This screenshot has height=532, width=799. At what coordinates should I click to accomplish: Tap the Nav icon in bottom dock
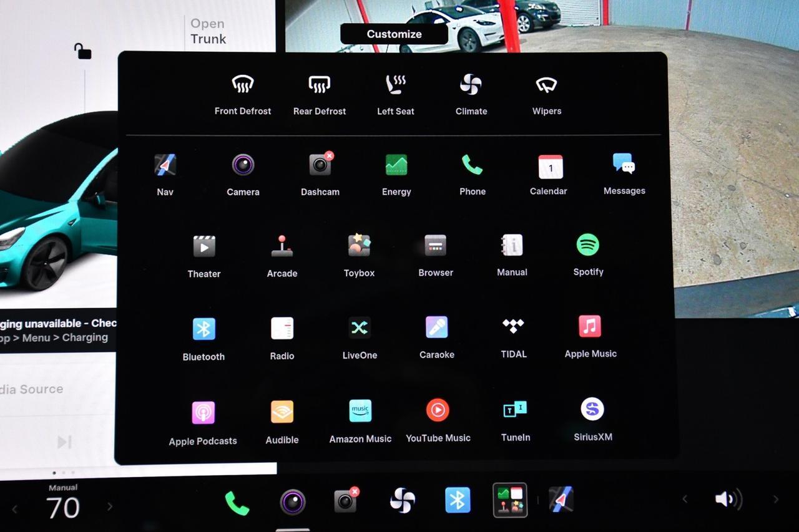tap(561, 500)
